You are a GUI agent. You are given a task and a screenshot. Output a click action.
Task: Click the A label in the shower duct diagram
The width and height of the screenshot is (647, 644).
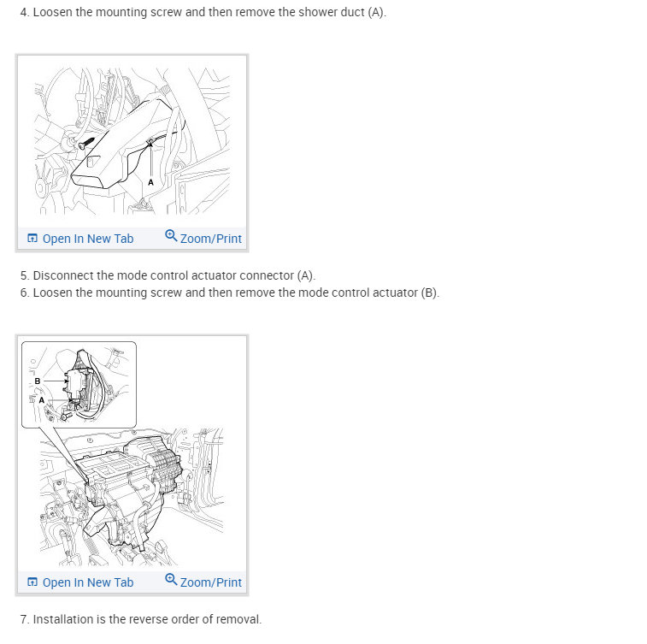150,182
